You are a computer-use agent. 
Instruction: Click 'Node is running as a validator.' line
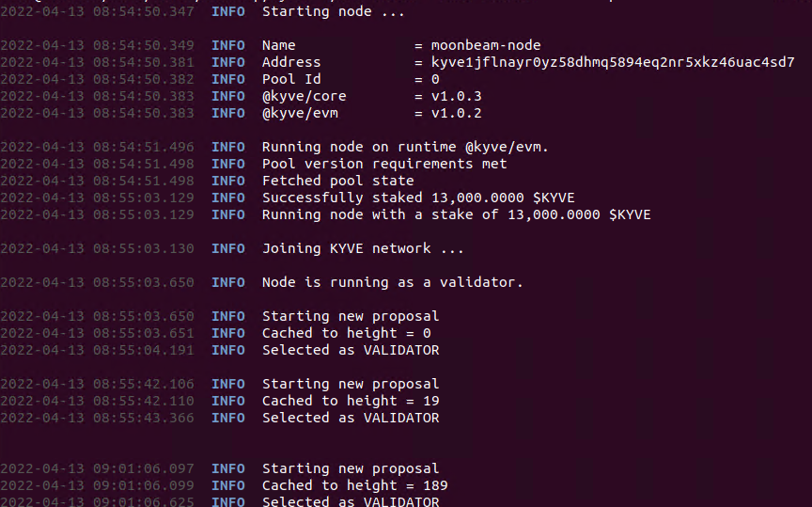pyautogui.click(x=393, y=282)
